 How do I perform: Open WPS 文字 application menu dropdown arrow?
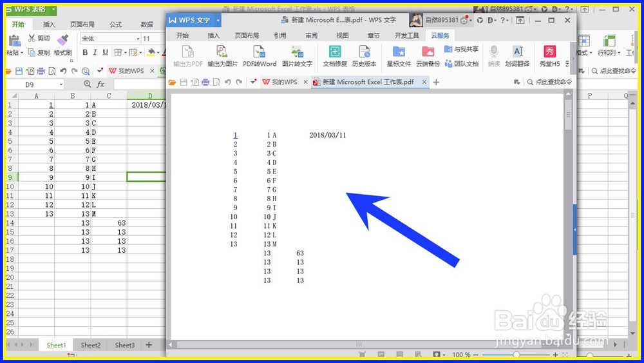tap(218, 20)
